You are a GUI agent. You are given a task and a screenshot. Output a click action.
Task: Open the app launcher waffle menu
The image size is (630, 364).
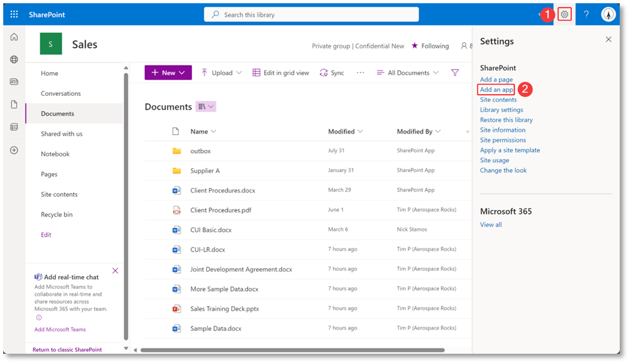[14, 15]
